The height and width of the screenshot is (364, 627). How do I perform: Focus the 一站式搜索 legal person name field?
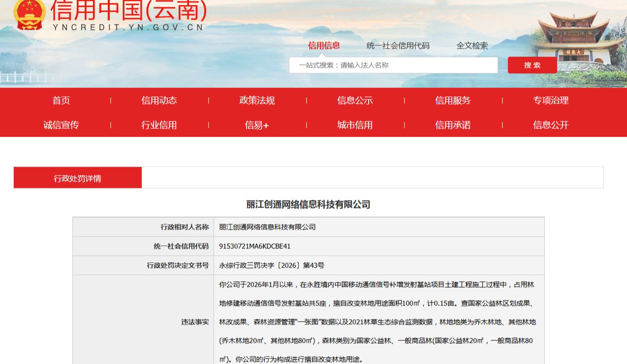click(393, 65)
